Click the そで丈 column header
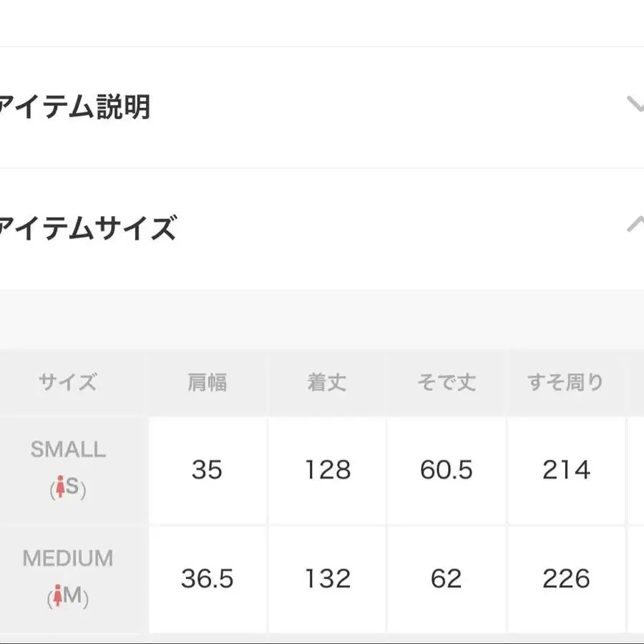 pos(447,382)
